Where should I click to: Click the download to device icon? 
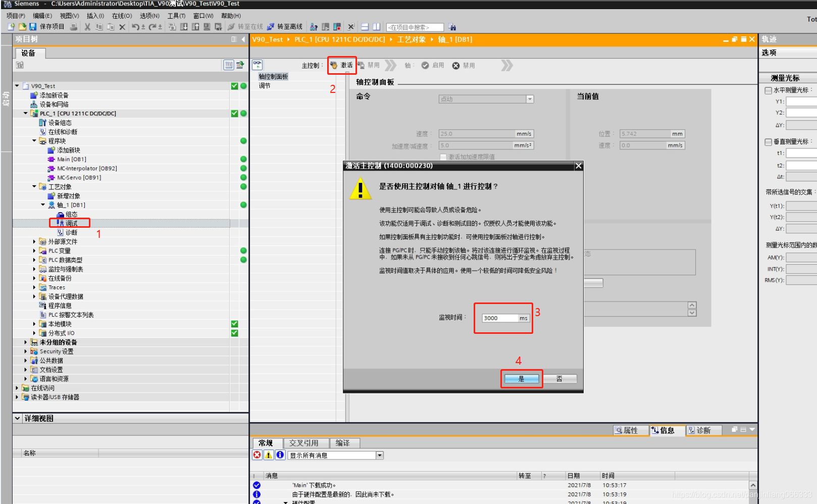[x=184, y=27]
